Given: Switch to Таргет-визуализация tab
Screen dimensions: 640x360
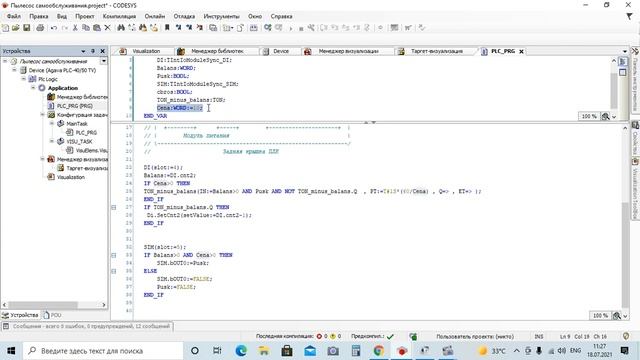Looking at the screenshot, I should click(436, 51).
